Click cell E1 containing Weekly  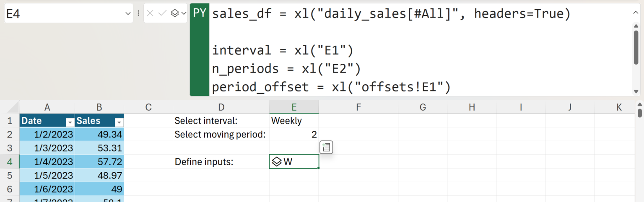(x=294, y=121)
